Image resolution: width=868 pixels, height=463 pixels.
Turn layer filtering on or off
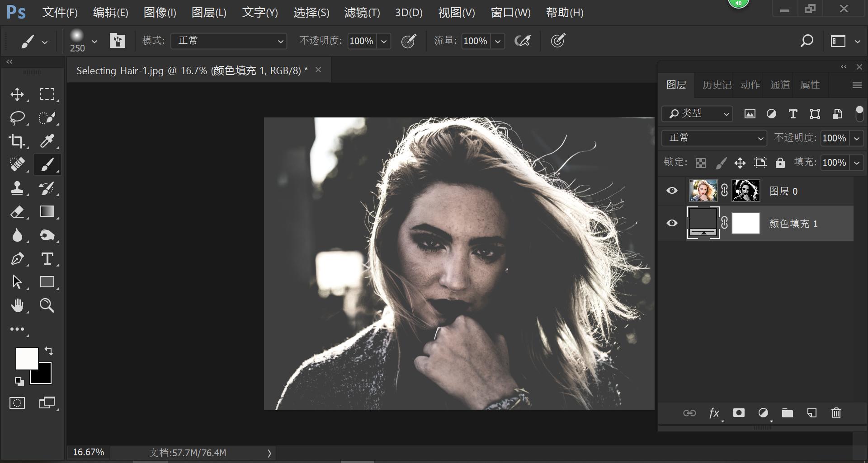pyautogui.click(x=859, y=113)
